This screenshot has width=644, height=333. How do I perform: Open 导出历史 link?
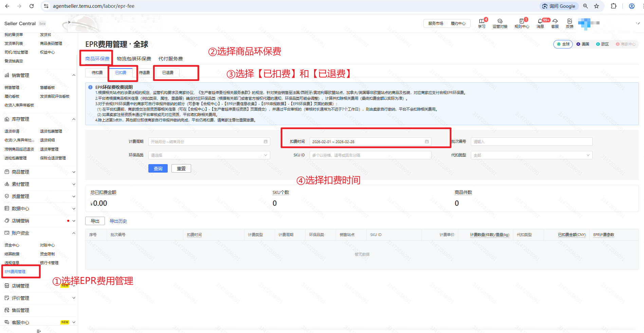pos(118,221)
